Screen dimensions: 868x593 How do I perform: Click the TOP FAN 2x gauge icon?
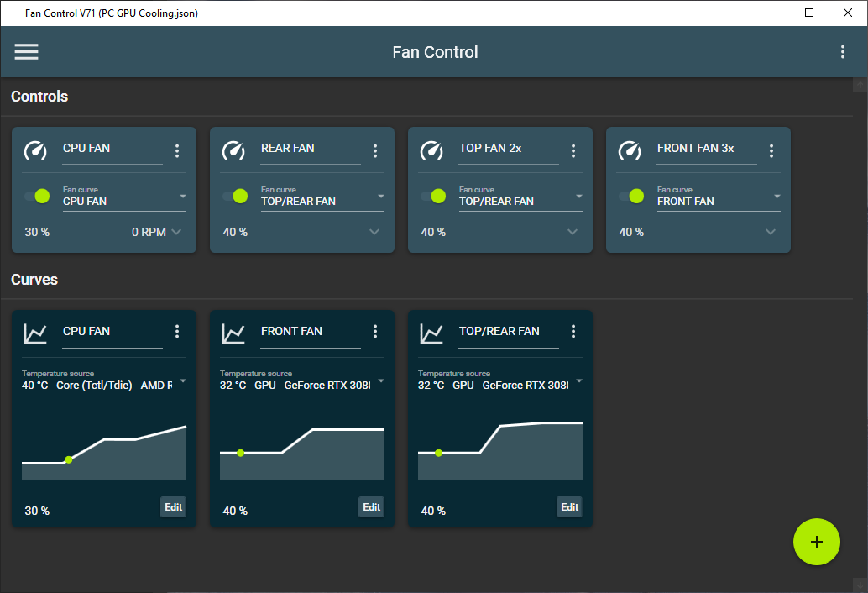(x=431, y=150)
